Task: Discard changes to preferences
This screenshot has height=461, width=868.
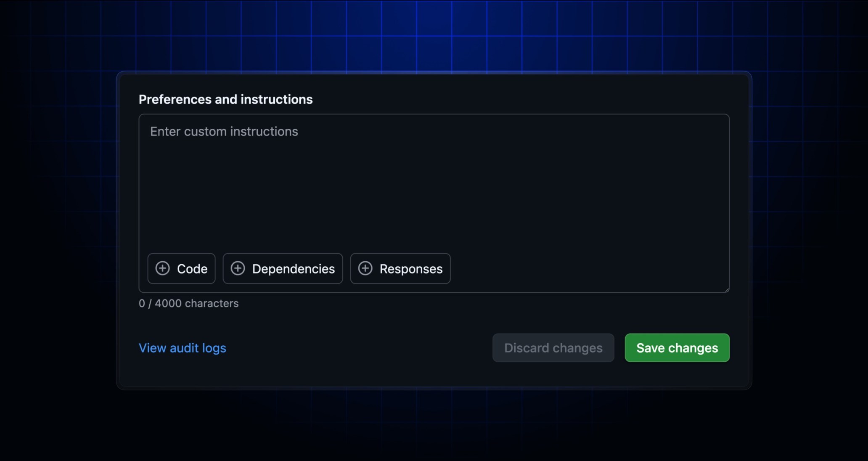Action: click(x=553, y=348)
